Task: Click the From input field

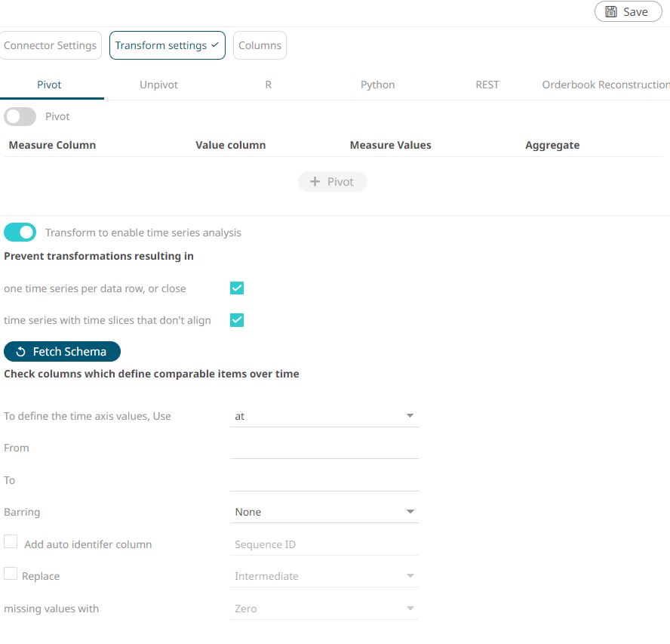Action: point(324,448)
